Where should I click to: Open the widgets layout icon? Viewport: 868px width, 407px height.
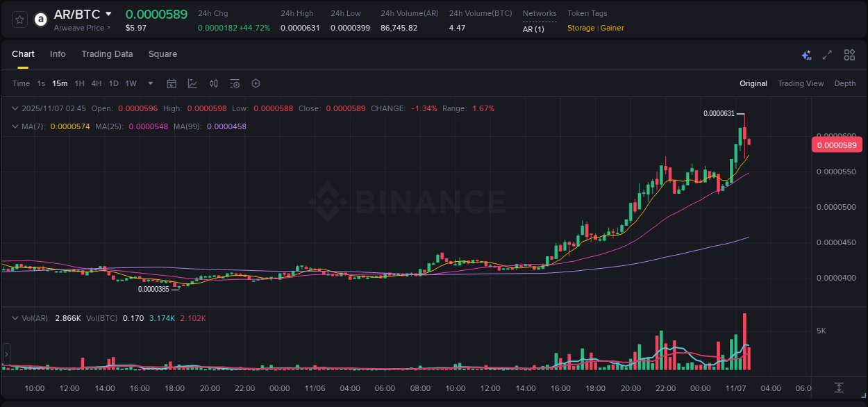click(849, 54)
